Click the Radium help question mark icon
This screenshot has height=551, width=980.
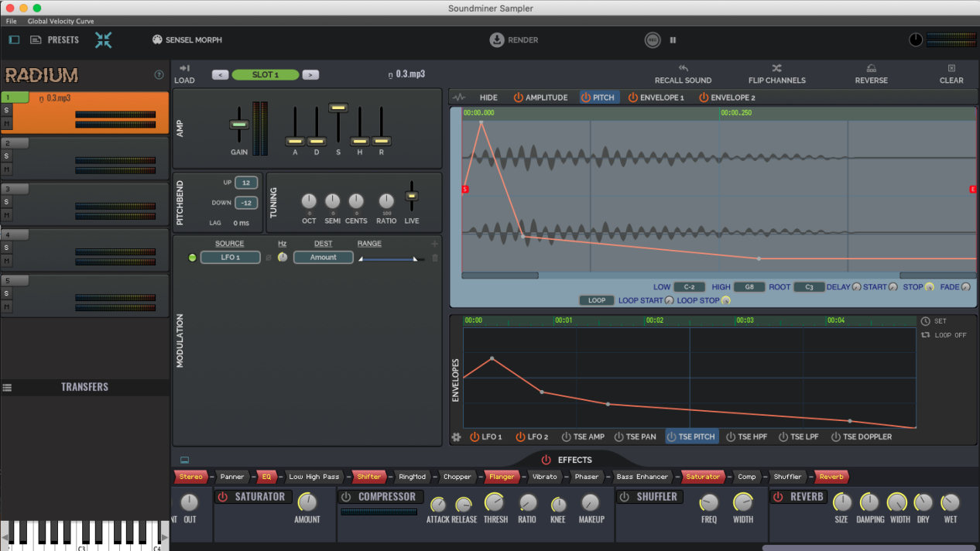pyautogui.click(x=159, y=75)
